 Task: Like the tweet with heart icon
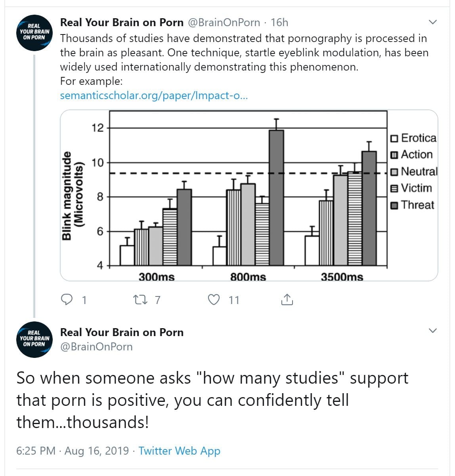point(214,300)
